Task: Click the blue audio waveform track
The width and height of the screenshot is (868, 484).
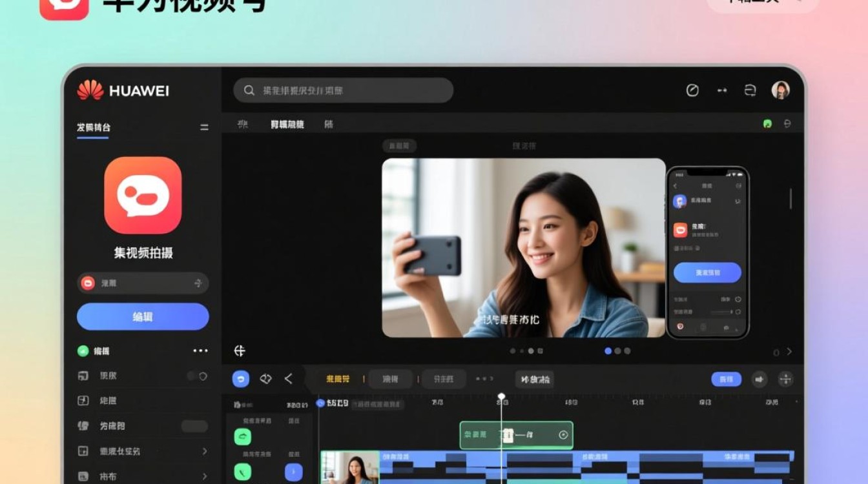Action: [586, 467]
